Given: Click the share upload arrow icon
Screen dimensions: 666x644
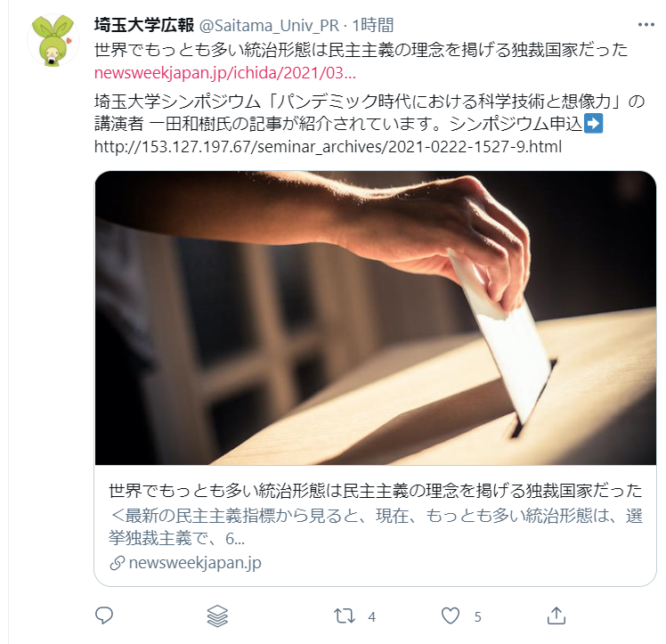Looking at the screenshot, I should (x=556, y=615).
